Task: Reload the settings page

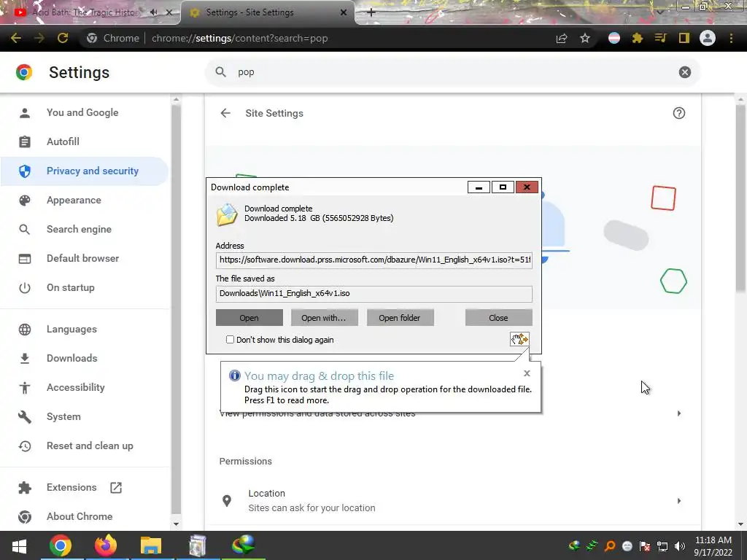Action: tap(63, 38)
